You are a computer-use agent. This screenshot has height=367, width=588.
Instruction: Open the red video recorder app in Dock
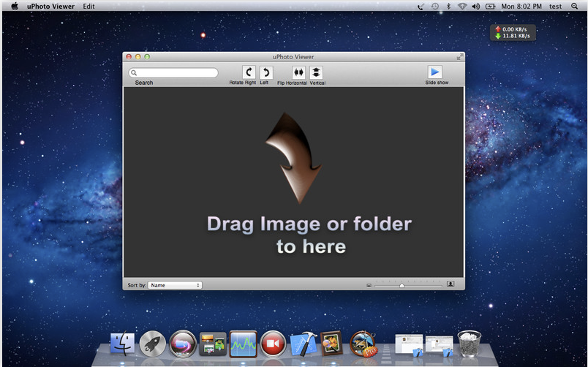(273, 344)
